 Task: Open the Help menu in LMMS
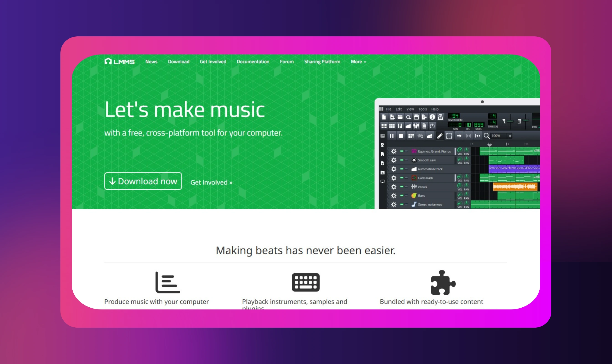click(435, 109)
